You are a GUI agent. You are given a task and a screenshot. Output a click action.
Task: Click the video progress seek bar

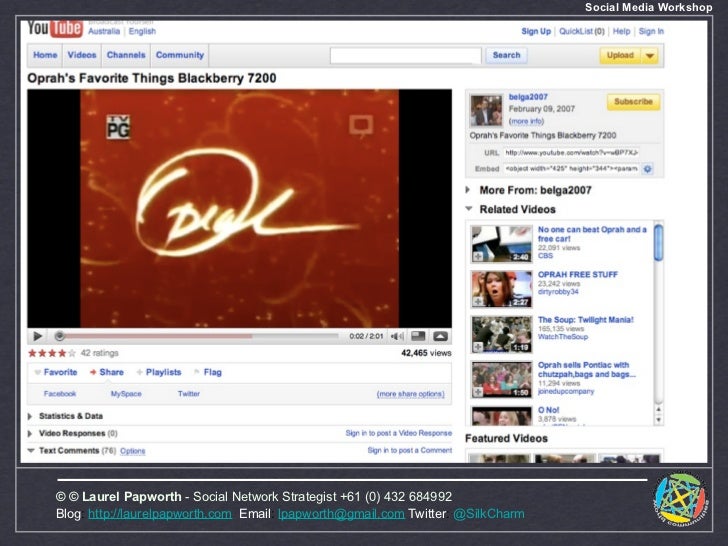click(x=199, y=336)
